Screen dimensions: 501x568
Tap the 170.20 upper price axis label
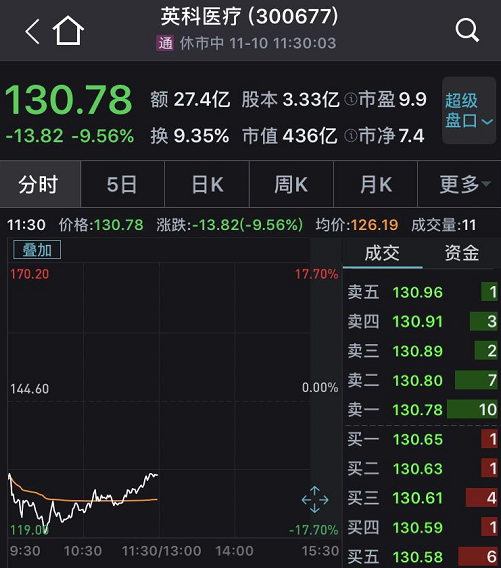tap(29, 274)
